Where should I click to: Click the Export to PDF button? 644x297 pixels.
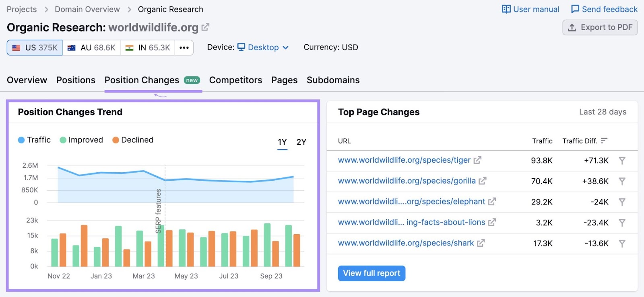coord(600,27)
